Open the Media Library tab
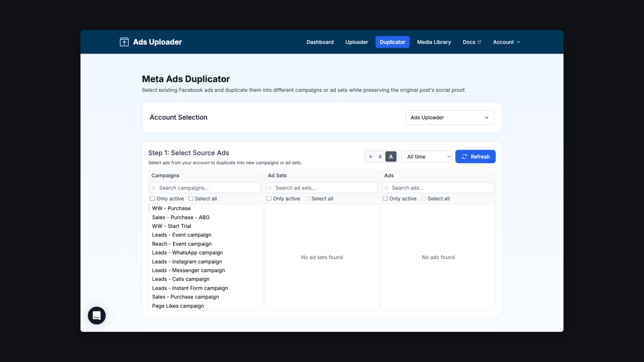Viewport: 644px width, 362px height. click(434, 42)
